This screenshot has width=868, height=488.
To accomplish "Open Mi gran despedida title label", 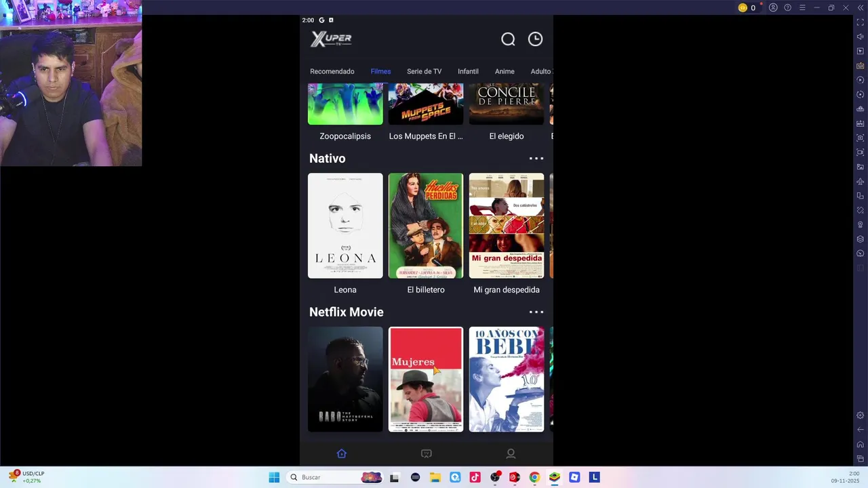I will click(507, 290).
